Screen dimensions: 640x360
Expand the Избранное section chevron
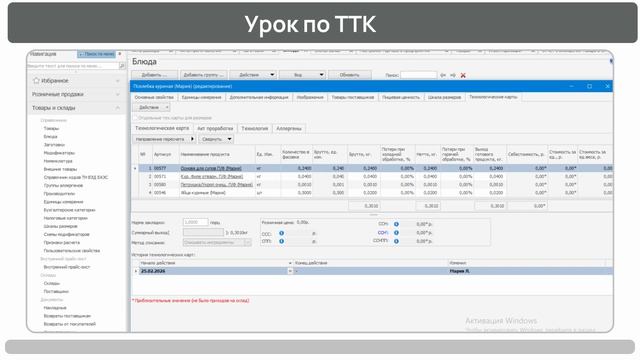[118, 81]
